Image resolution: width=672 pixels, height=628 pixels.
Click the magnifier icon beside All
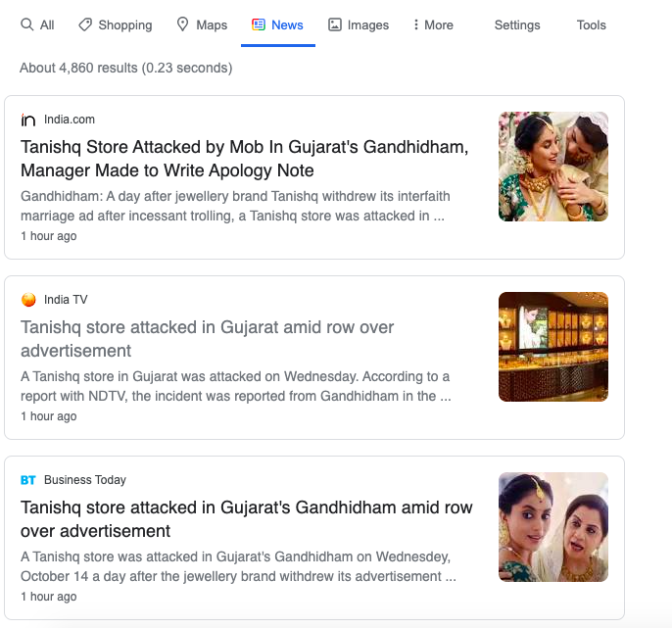click(x=27, y=24)
